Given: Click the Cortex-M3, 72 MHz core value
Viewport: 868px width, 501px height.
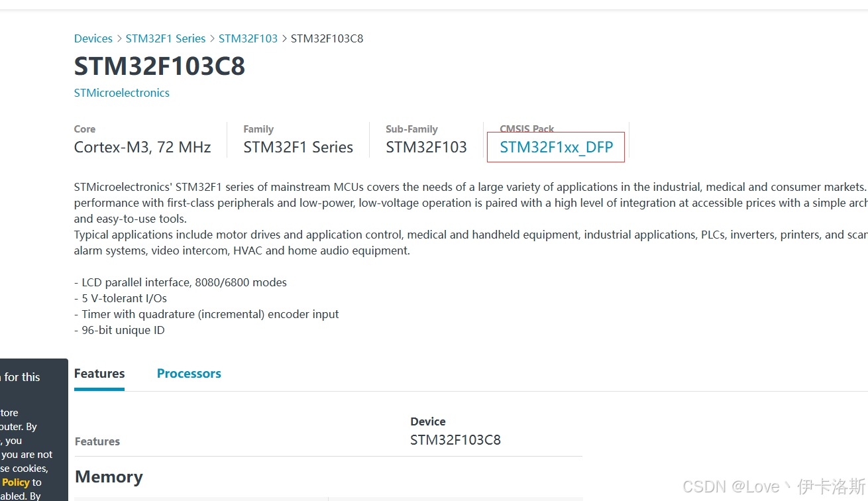Looking at the screenshot, I should (x=142, y=147).
